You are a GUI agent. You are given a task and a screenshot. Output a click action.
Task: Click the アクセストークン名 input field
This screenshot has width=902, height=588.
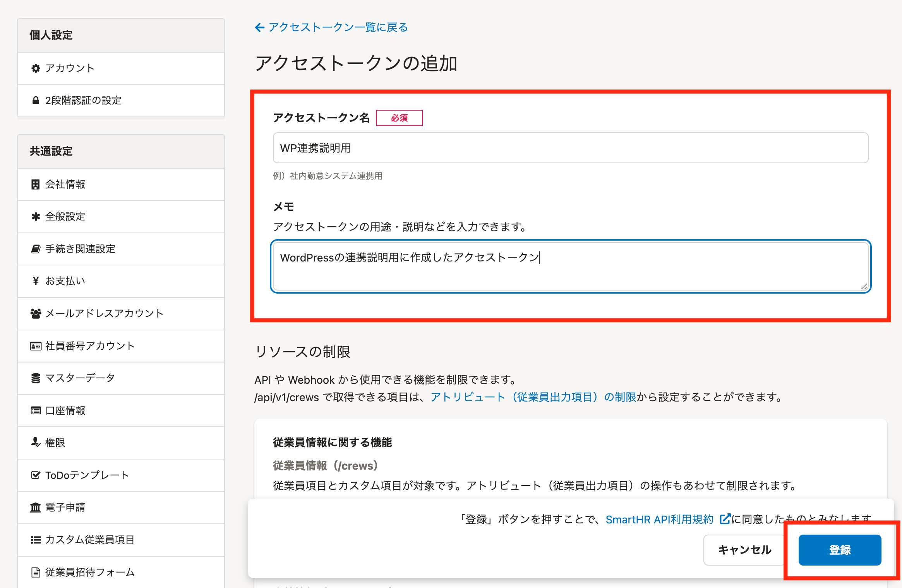pos(570,148)
